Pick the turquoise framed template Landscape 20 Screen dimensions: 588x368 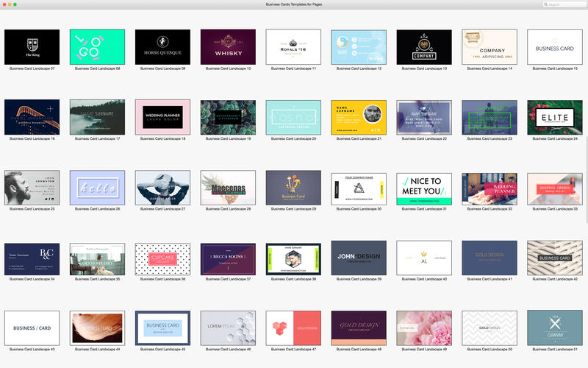click(293, 117)
